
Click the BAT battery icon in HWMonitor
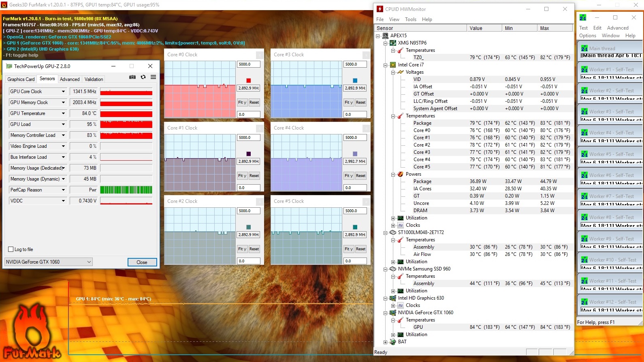(392, 342)
